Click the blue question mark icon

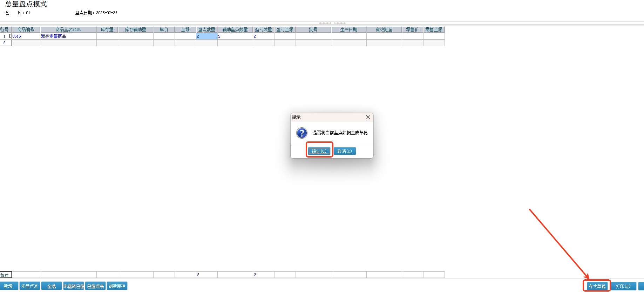coord(301,133)
